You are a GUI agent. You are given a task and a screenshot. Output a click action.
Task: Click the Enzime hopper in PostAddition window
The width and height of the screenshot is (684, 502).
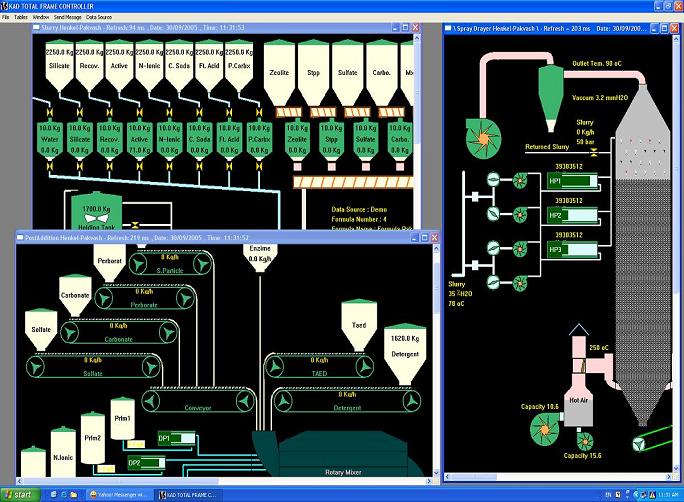[x=260, y=257]
